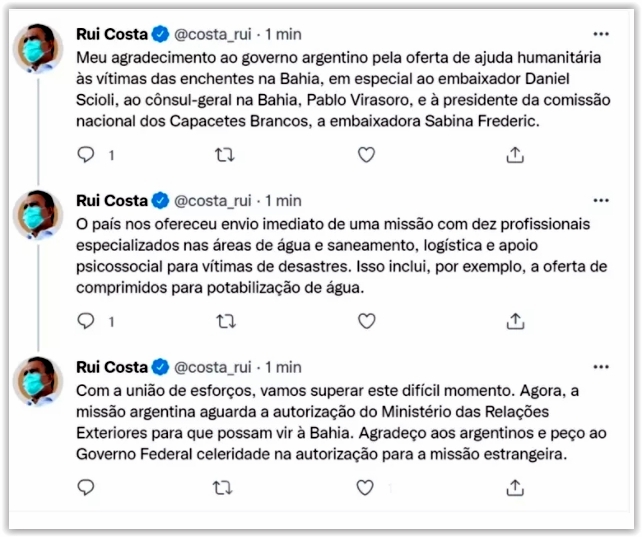Open more options menu on the first tweet
Image resolution: width=642 pixels, height=537 pixels.
coord(600,34)
